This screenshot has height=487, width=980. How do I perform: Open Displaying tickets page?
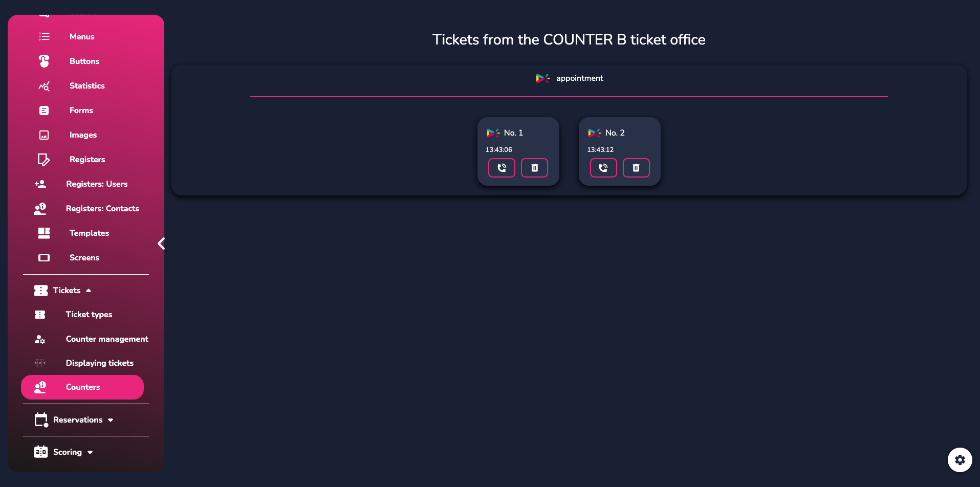click(x=99, y=363)
